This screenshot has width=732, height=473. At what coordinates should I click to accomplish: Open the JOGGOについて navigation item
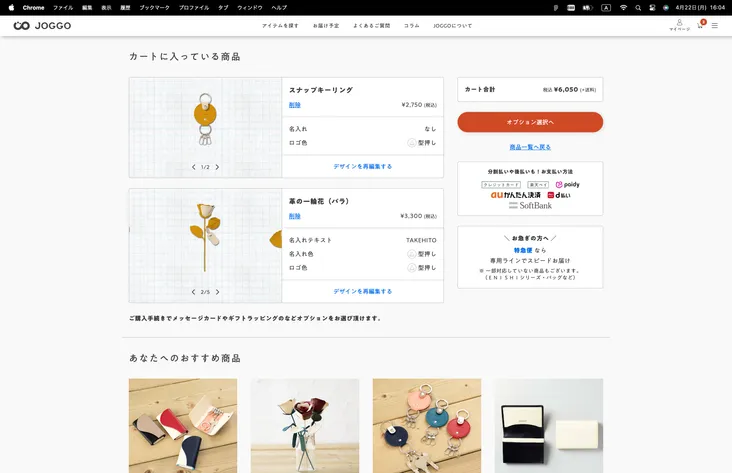452,25
